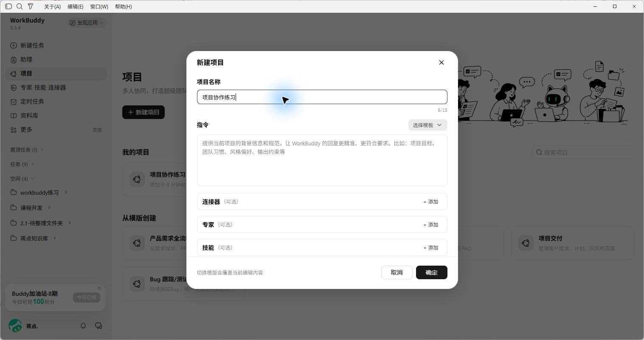
Task: Add a 技能 to the project
Action: pos(431,248)
